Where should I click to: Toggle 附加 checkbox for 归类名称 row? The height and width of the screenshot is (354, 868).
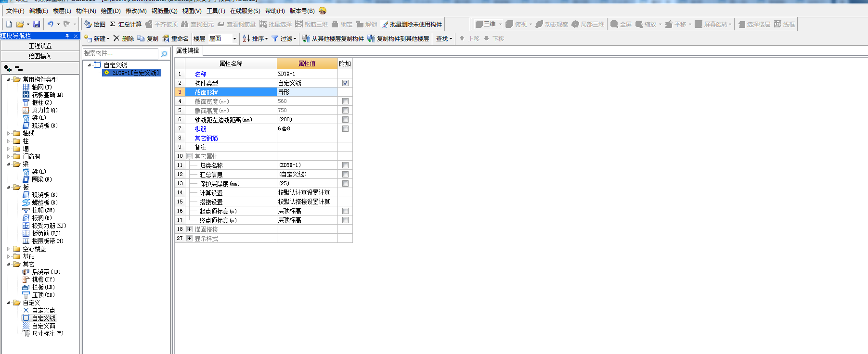click(x=345, y=165)
